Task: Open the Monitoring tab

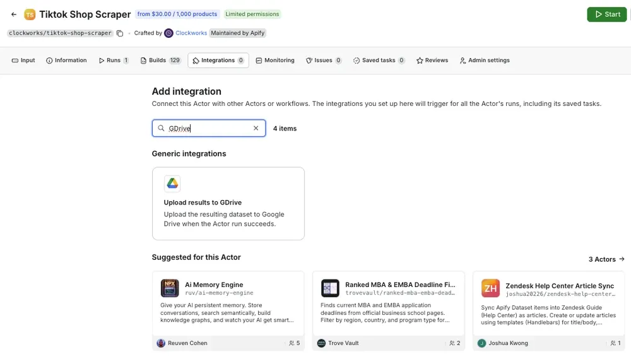Action: (275, 61)
